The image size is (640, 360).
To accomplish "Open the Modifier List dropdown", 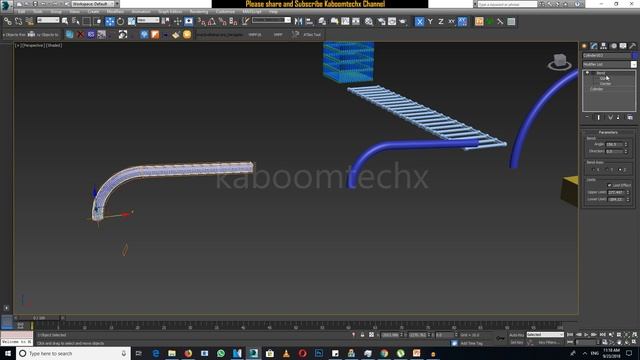I will pyautogui.click(x=609, y=64).
